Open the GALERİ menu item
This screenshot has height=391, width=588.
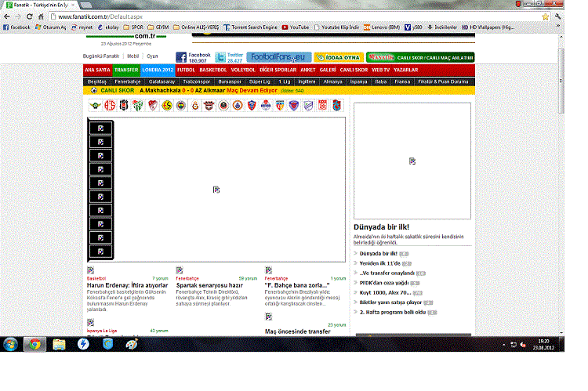[328, 70]
